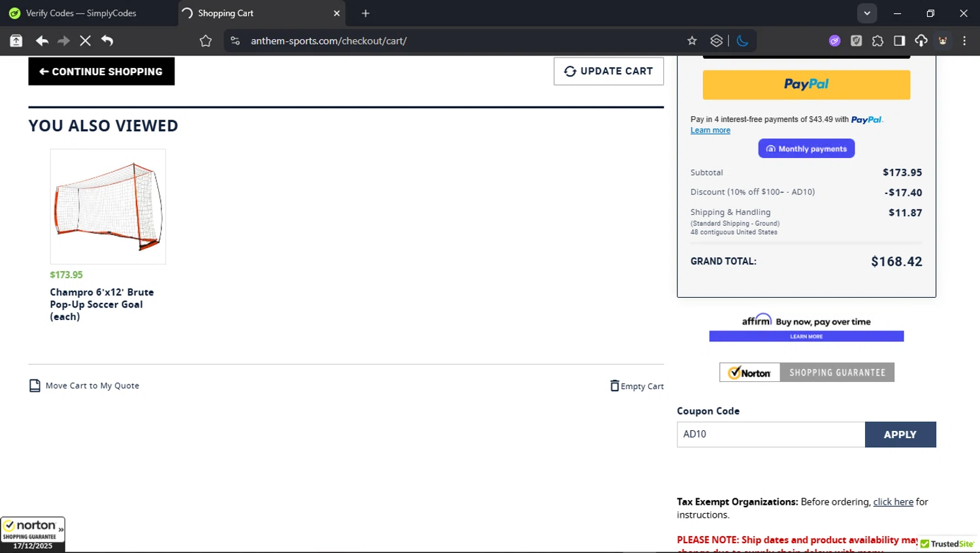Pay with the yellow PayPal button
Image resolution: width=980 pixels, height=553 pixels.
pos(806,85)
